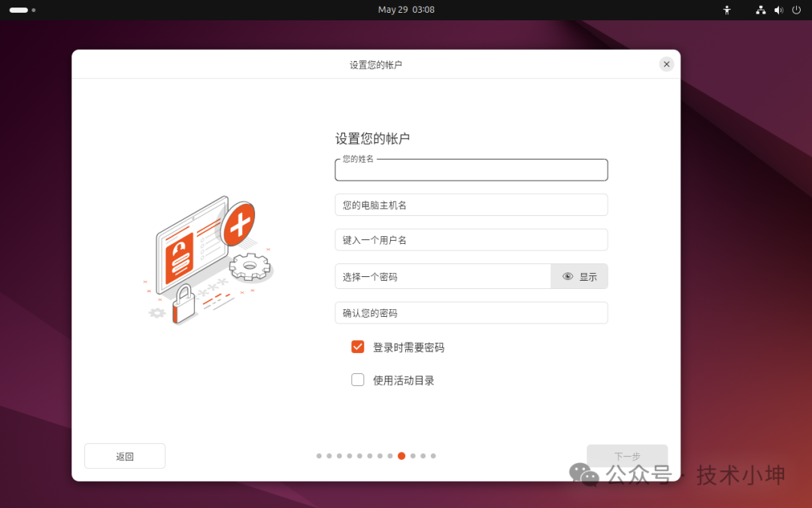Image resolution: width=812 pixels, height=508 pixels.
Task: Click the 返回 back button
Action: click(x=125, y=456)
